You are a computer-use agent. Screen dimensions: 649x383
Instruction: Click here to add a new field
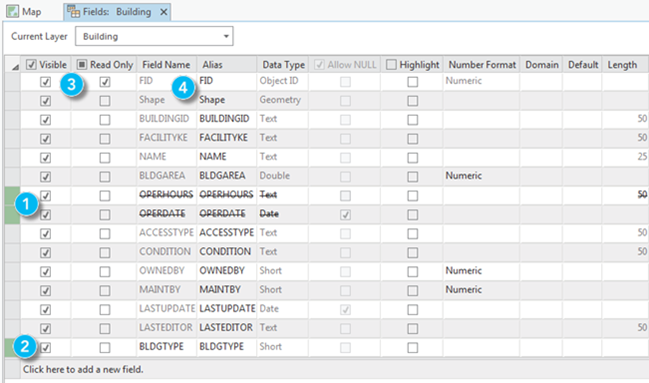point(83,369)
